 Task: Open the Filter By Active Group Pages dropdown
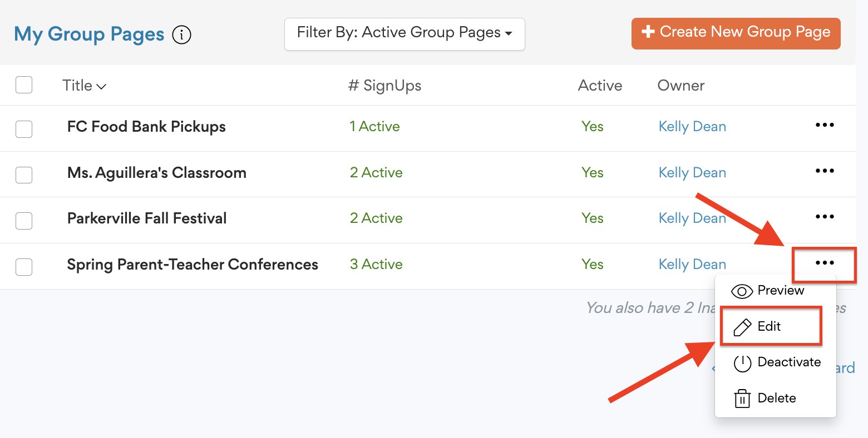[x=405, y=33]
